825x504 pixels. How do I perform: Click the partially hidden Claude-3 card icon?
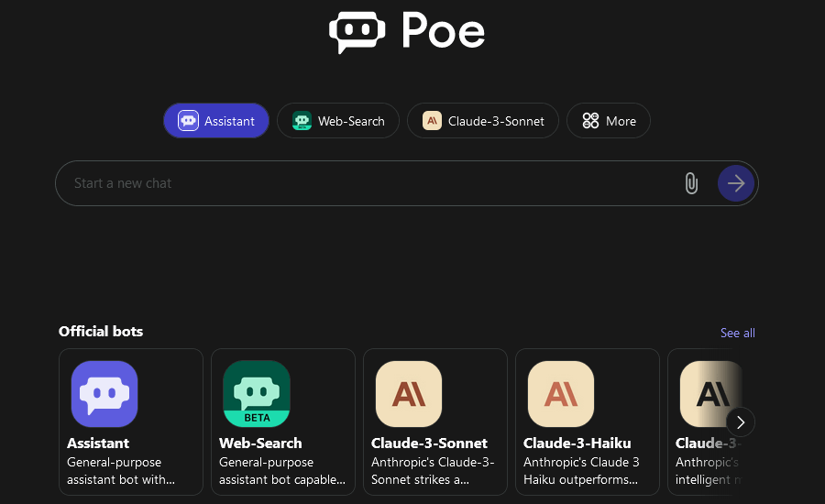(710, 393)
